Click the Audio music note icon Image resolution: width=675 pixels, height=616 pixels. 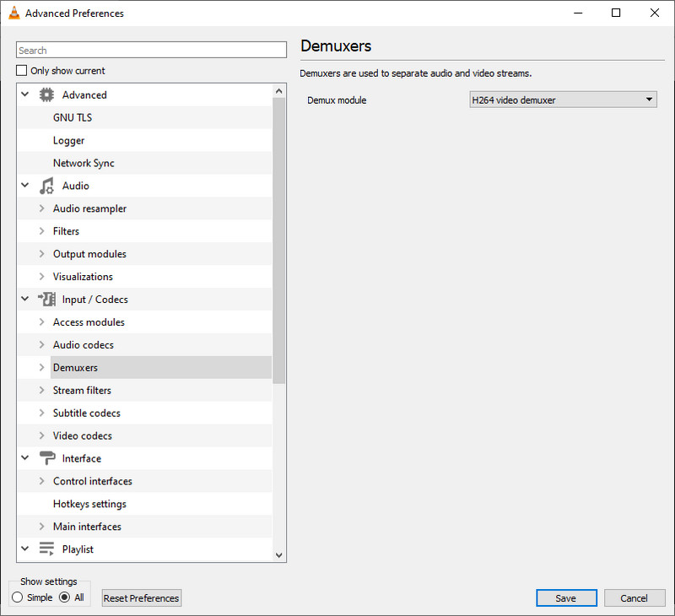[x=46, y=186]
